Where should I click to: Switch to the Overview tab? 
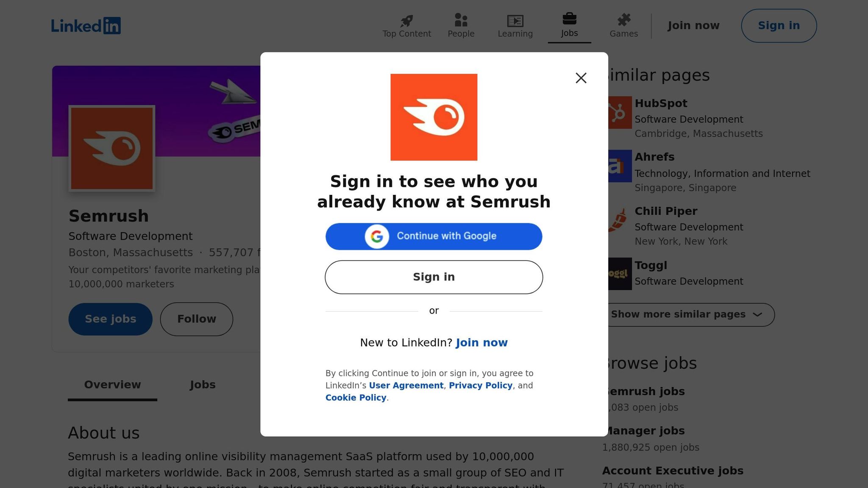tap(112, 385)
